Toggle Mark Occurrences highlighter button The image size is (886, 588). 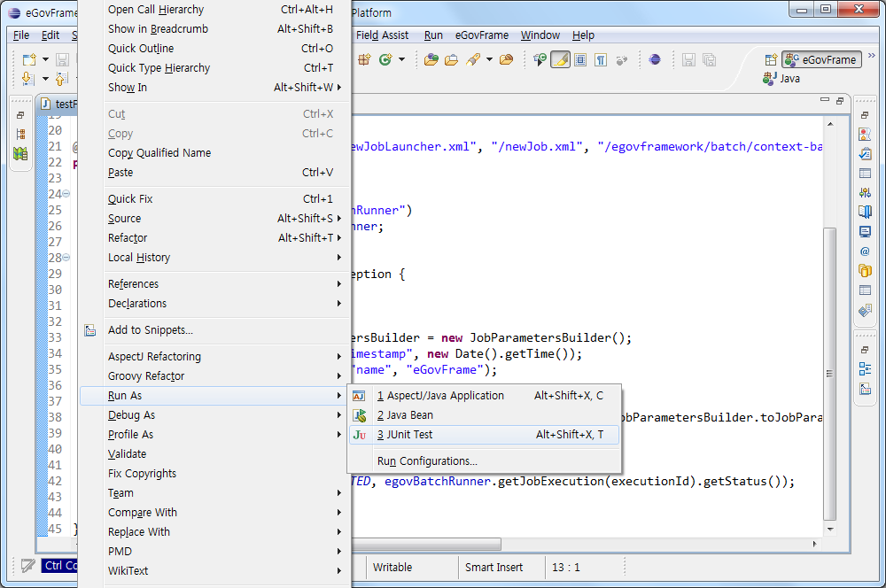point(560,60)
